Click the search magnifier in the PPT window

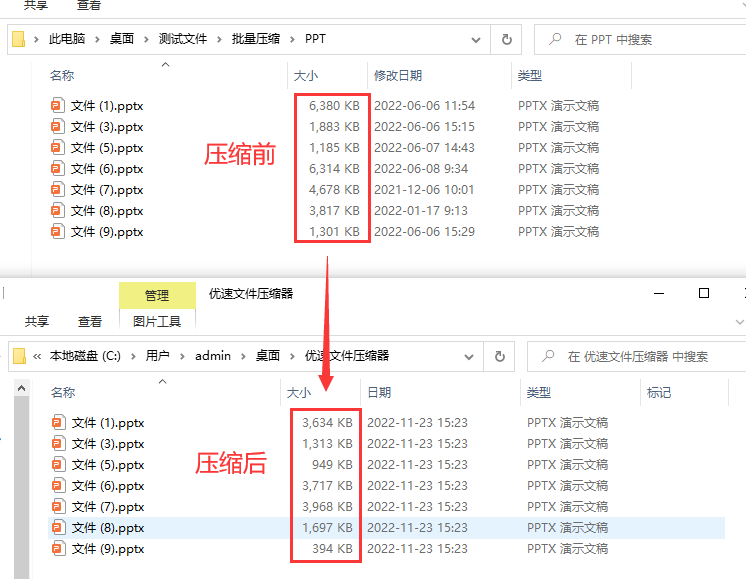(555, 39)
